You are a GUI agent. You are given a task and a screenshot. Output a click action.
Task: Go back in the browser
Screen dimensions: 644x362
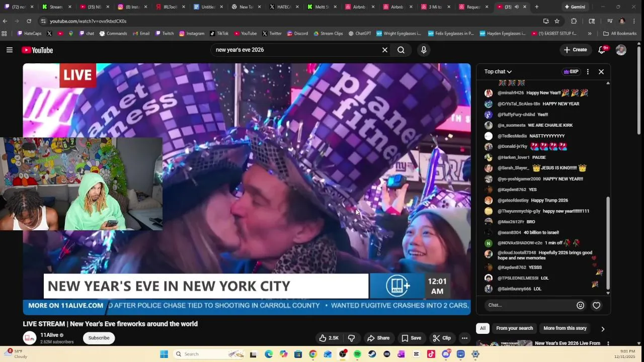[5, 21]
